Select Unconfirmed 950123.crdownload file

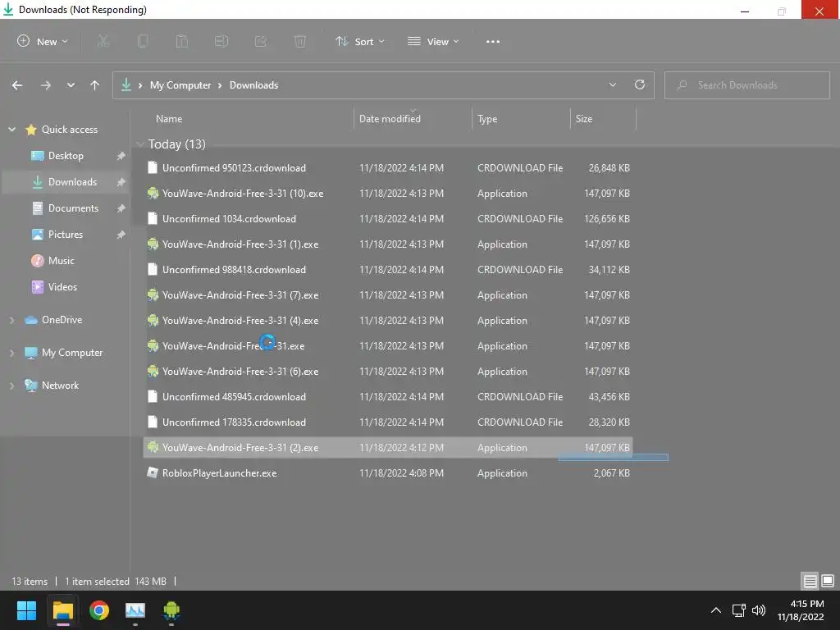pyautogui.click(x=388, y=168)
